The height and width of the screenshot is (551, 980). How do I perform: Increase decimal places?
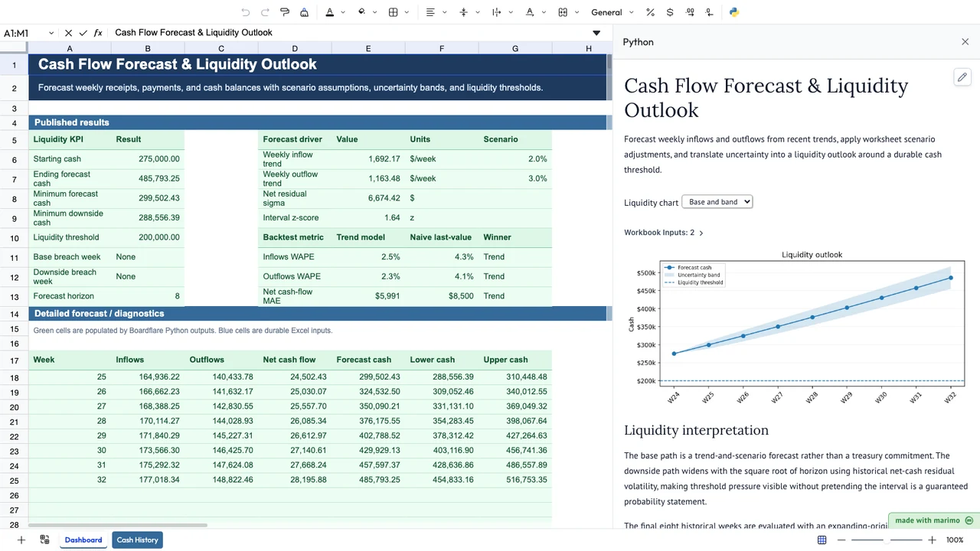[690, 12]
